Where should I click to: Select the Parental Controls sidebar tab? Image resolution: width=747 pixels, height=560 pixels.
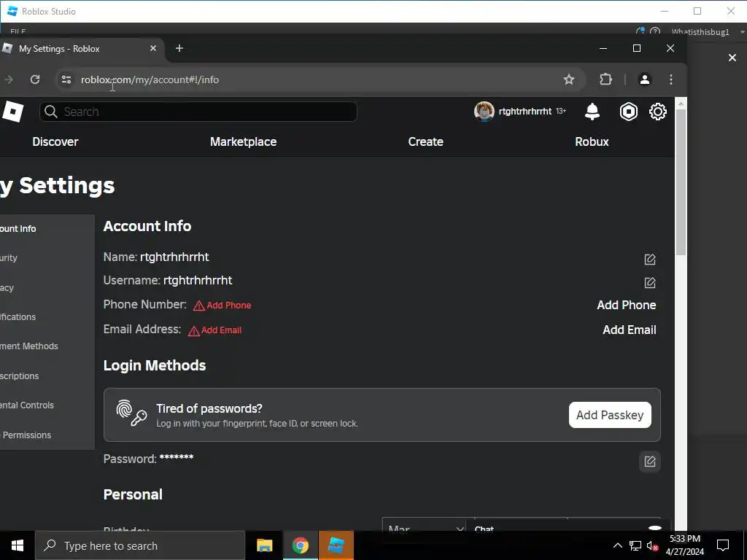click(x=47, y=405)
